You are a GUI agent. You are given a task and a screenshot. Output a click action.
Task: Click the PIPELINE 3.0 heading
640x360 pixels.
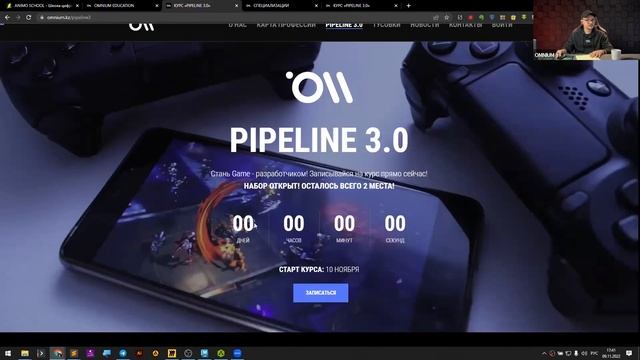[x=319, y=140]
